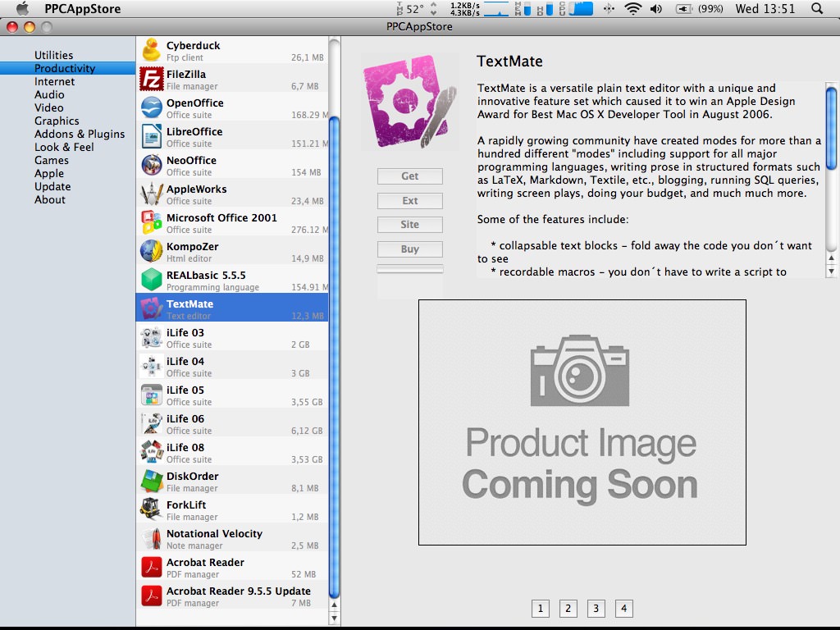Select the Addons & Plugins category
The width and height of the screenshot is (840, 630).
[x=80, y=134]
